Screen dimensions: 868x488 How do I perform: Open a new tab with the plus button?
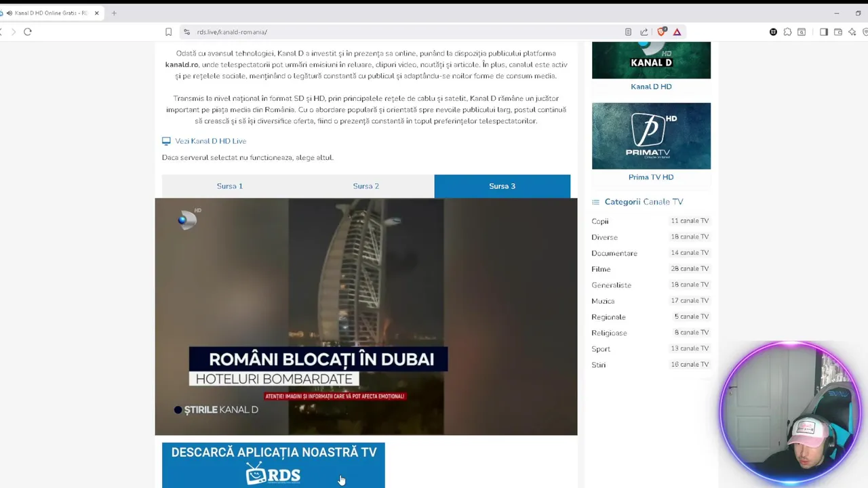[x=114, y=13]
